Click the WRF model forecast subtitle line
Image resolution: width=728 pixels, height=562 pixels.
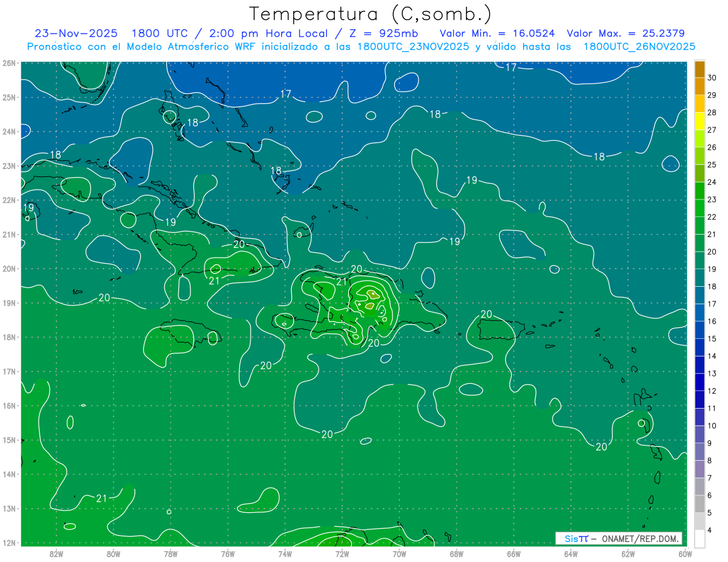pyautogui.click(x=361, y=47)
